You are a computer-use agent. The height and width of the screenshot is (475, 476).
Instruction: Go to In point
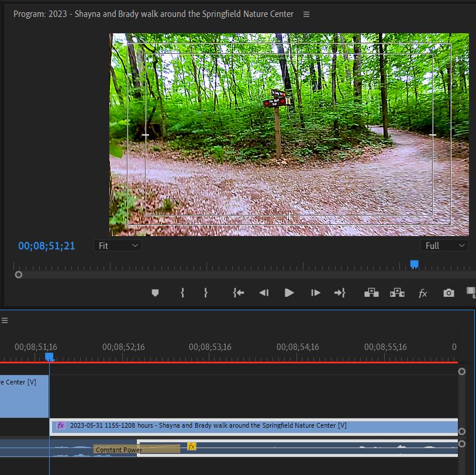239,293
